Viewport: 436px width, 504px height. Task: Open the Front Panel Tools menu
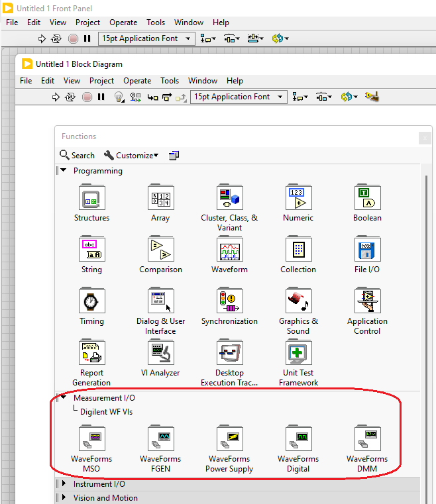click(x=156, y=23)
